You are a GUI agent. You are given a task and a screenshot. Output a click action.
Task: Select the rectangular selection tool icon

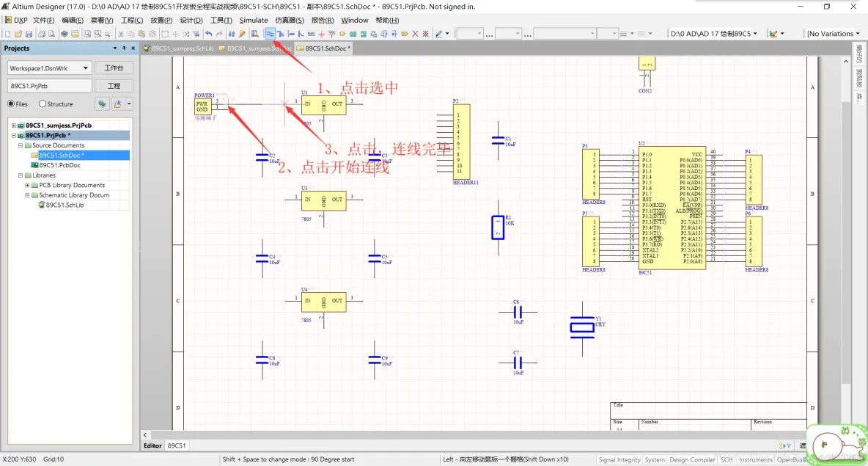pyautogui.click(x=164, y=34)
